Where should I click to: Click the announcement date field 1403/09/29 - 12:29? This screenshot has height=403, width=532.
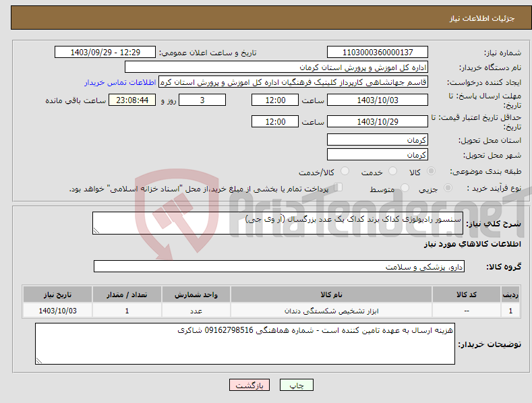click(x=105, y=53)
